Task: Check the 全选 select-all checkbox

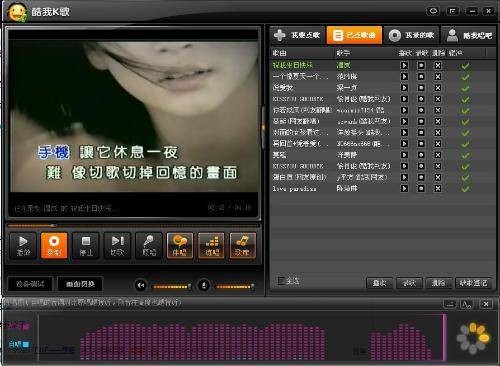Action: (281, 281)
